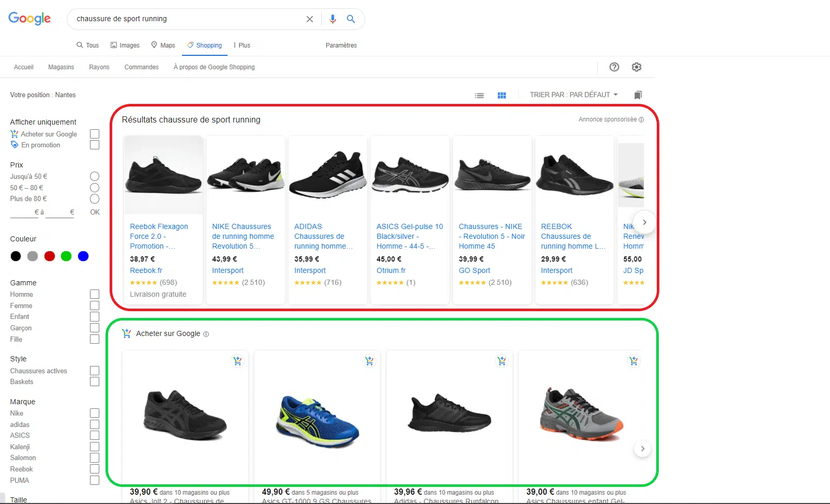
Task: Click the voice search microphone icon
Action: click(x=333, y=19)
